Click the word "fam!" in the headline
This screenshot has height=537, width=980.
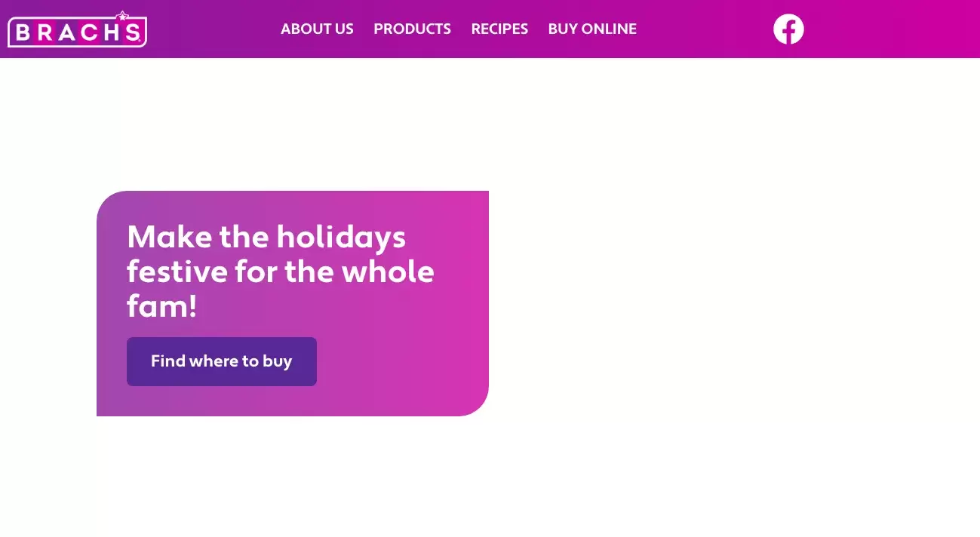(x=161, y=307)
